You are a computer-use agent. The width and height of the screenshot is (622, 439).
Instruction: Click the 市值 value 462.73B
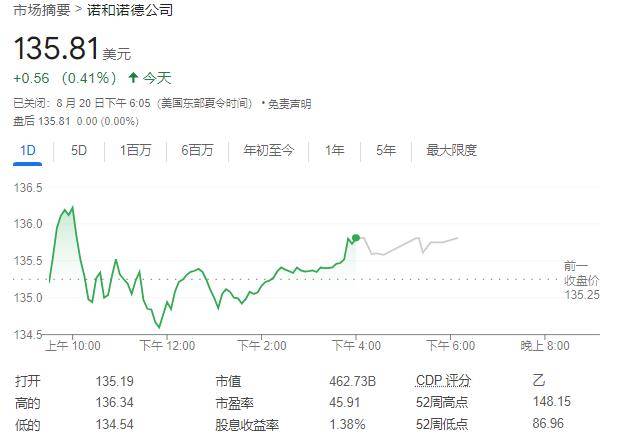(352, 381)
